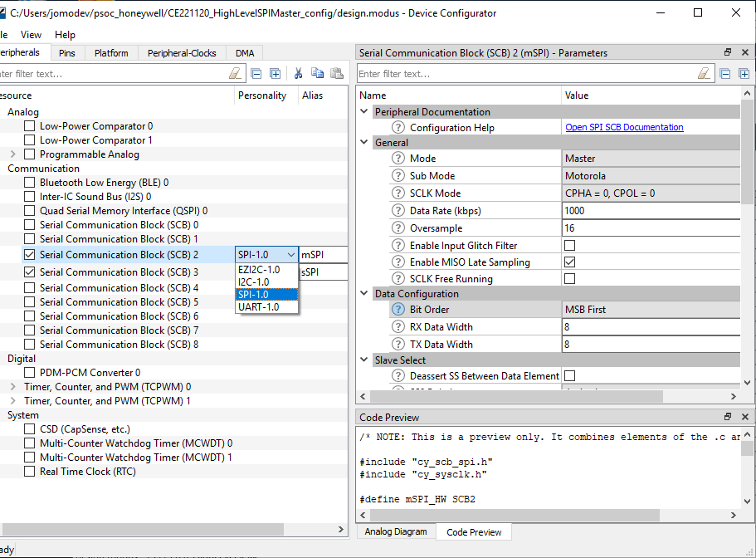This screenshot has height=558, width=756.
Task: Open SPI SCB Documentation link
Action: [624, 128]
